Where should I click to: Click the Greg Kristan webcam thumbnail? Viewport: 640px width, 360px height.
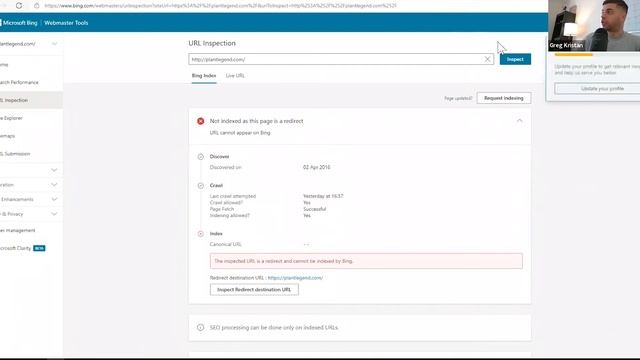coord(594,25)
